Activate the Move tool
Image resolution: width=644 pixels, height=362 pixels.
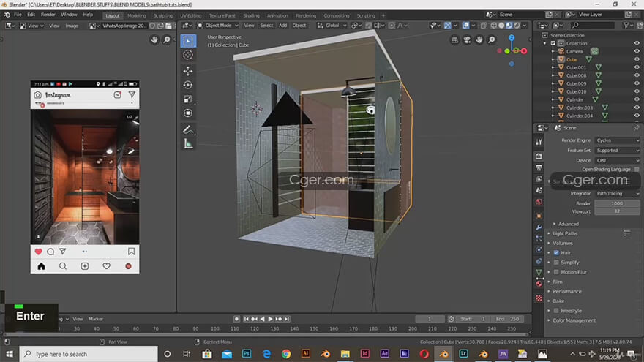pos(188,71)
